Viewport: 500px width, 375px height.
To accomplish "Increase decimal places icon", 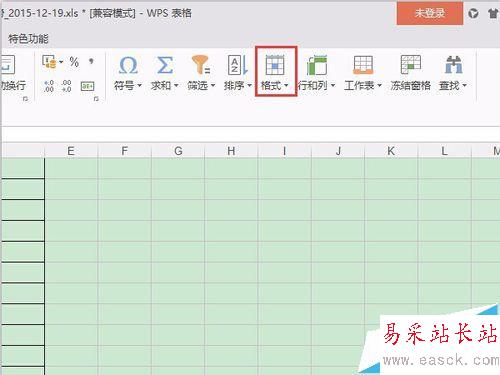I will 49,86.
